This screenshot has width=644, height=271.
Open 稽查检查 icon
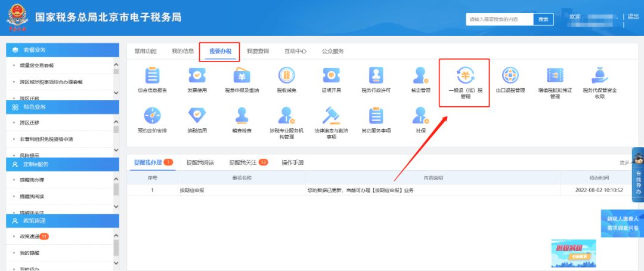click(242, 116)
